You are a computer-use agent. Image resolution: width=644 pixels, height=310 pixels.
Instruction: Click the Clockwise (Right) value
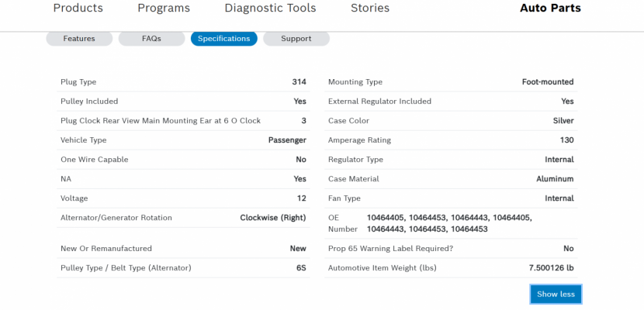point(273,218)
